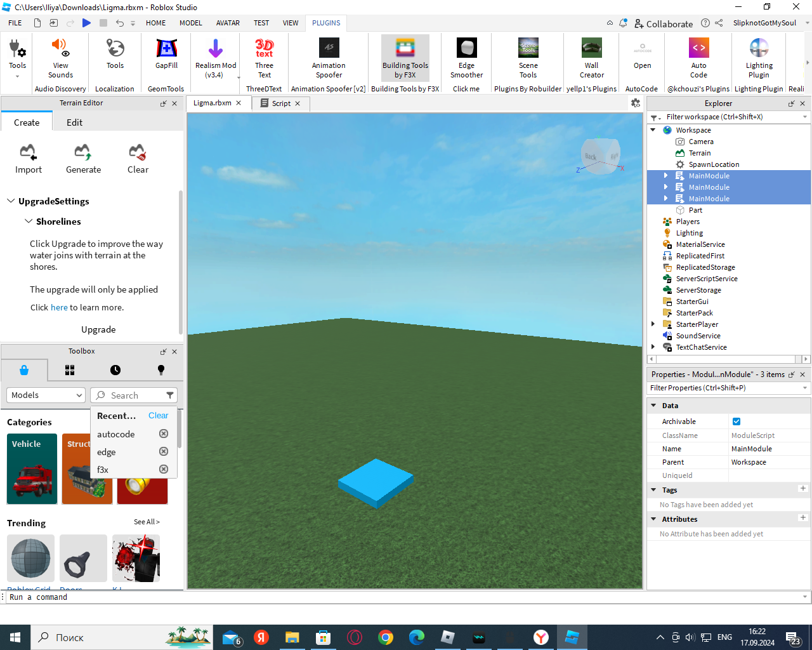Open Google Chrome from taskbar
The height and width of the screenshot is (650, 812).
point(385,637)
